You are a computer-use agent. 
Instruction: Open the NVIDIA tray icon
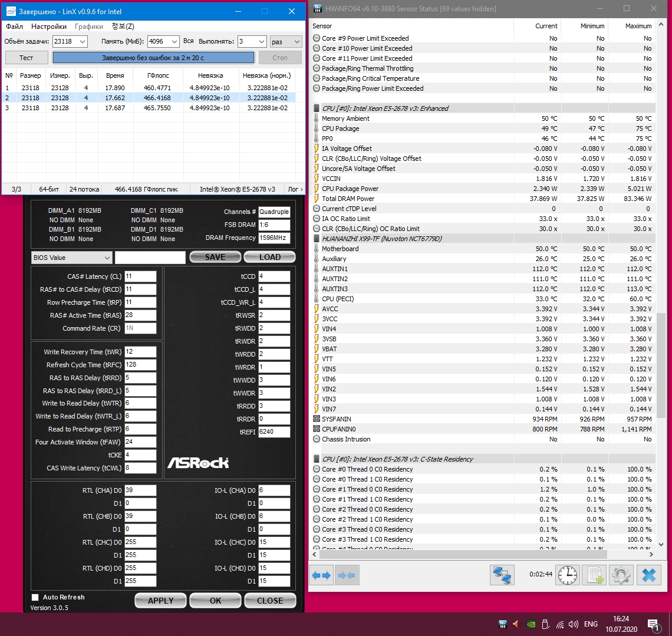pyautogui.click(x=531, y=624)
